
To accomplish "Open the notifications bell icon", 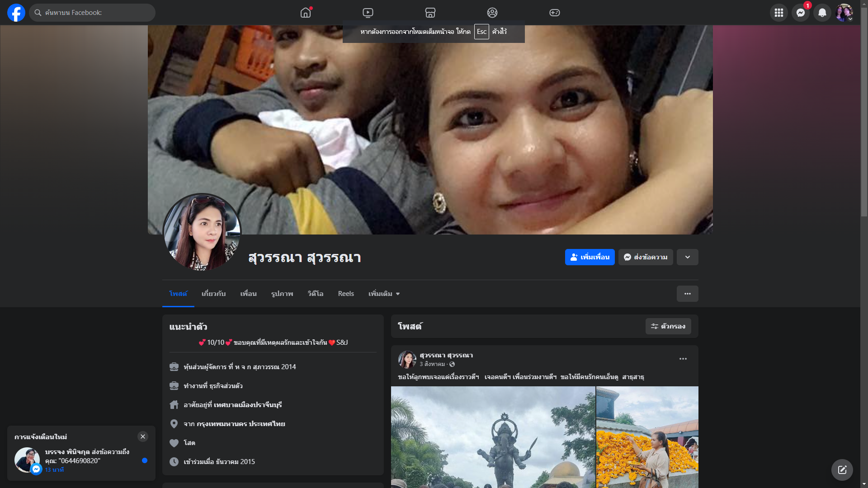I will point(822,13).
